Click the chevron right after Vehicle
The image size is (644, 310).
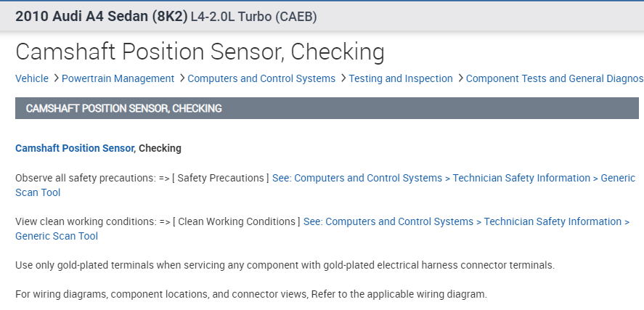coord(55,78)
